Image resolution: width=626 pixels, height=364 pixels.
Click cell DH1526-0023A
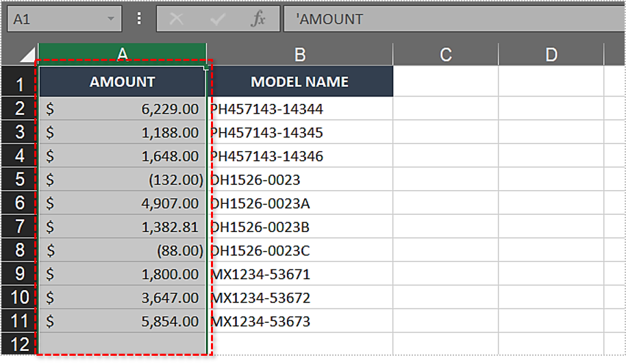[x=300, y=203]
